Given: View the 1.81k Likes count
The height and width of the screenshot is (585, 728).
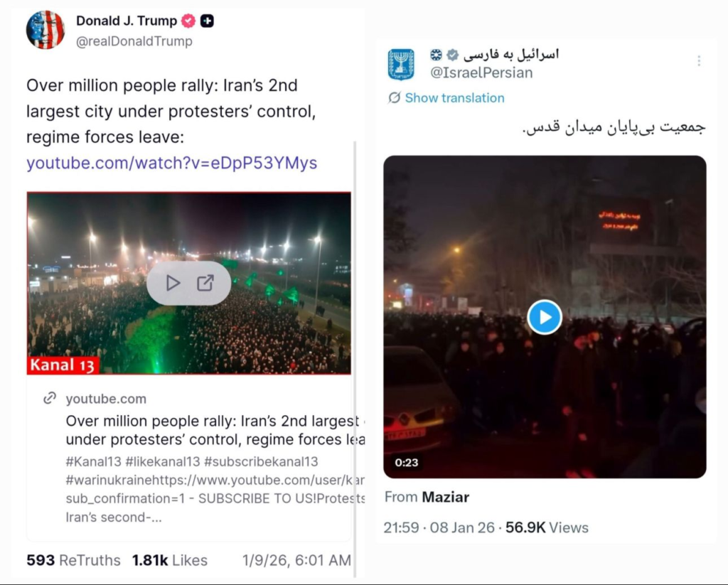Looking at the screenshot, I should click(x=169, y=560).
